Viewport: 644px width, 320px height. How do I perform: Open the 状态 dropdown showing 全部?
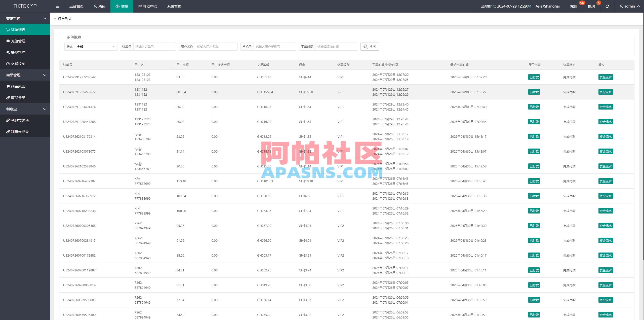coord(96,47)
